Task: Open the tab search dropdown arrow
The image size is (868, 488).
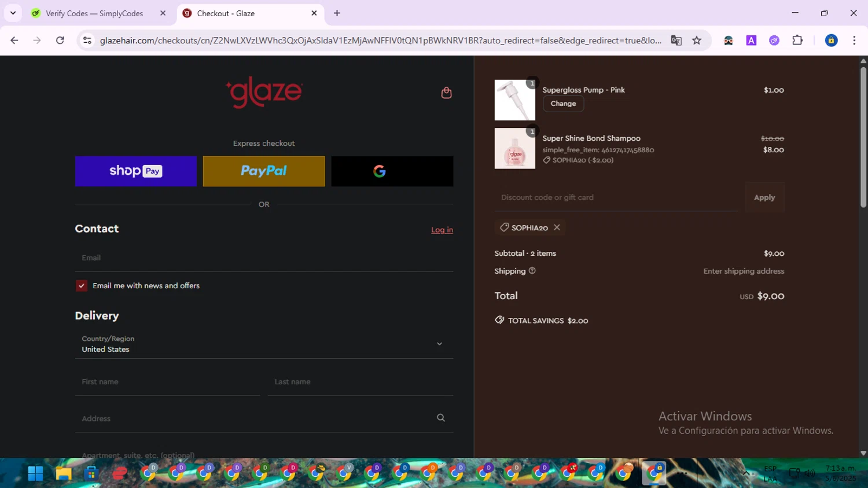Action: [x=13, y=13]
